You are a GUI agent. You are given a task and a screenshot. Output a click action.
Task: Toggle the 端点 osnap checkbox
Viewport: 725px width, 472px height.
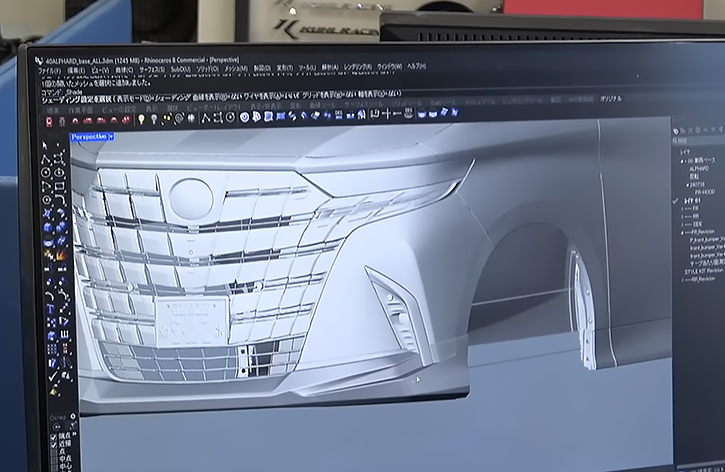pyautogui.click(x=53, y=437)
